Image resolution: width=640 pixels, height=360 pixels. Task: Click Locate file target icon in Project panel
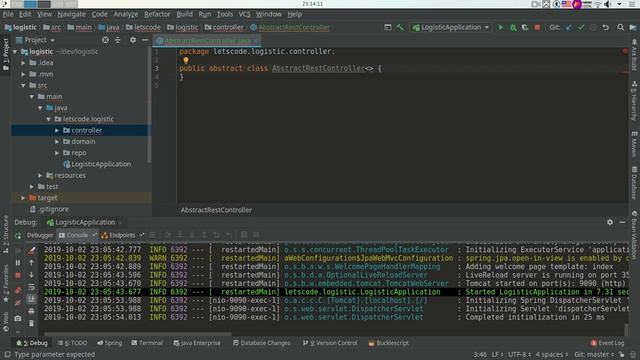coord(105,40)
